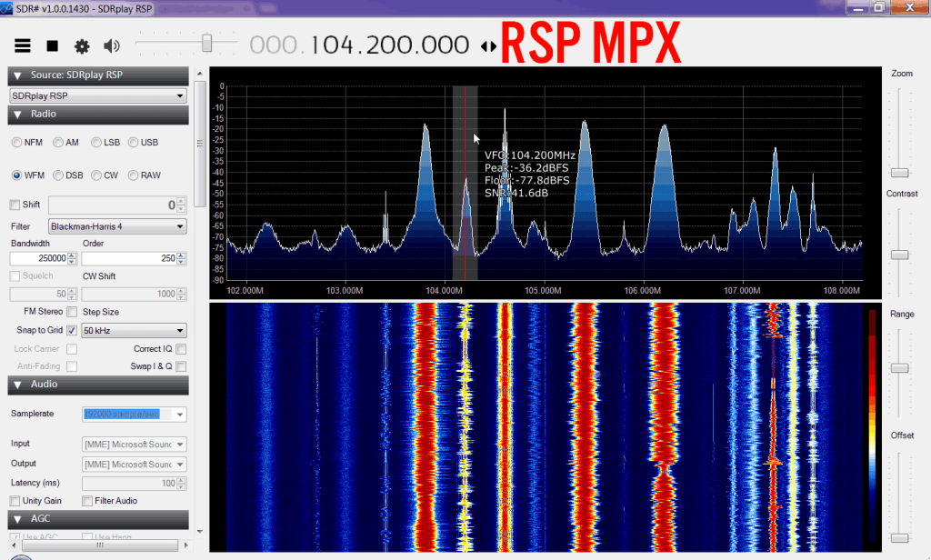931x560 pixels.
Task: Click the Zoom slider handle
Action: [x=899, y=172]
